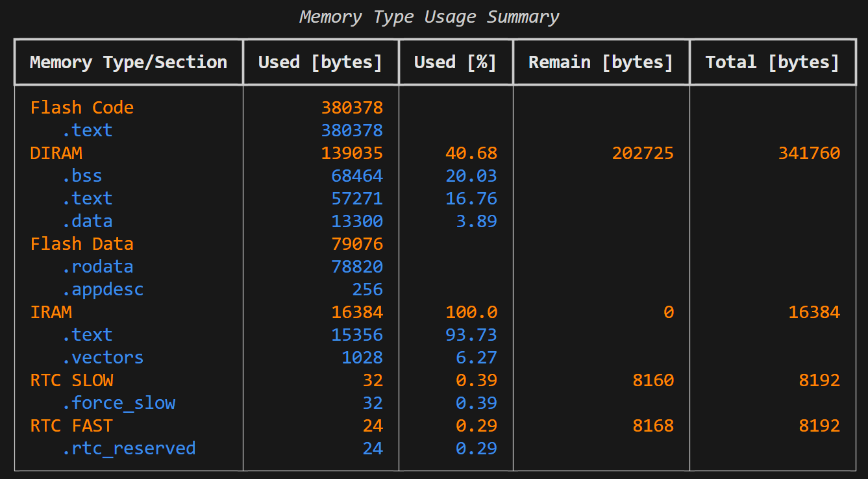
Task: Click the "DIRAM" row label
Action: [x=56, y=153]
